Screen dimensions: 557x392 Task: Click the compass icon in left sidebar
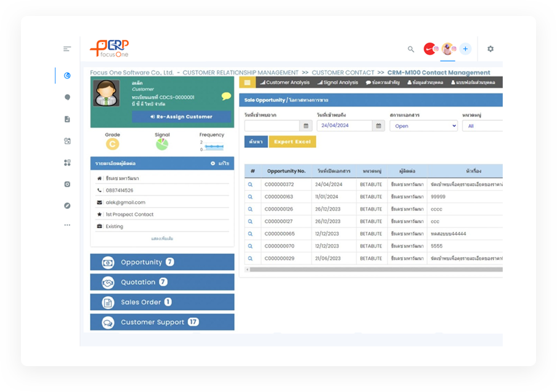pos(67,206)
